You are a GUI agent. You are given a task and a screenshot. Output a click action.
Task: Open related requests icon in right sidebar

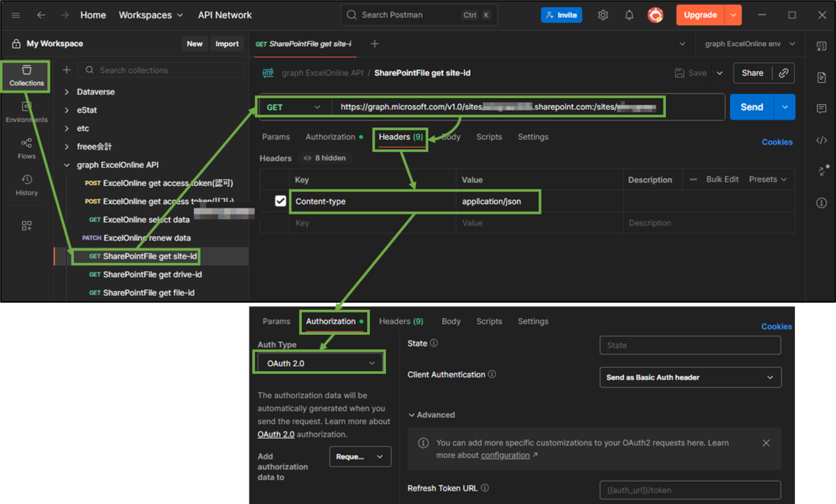tap(821, 171)
